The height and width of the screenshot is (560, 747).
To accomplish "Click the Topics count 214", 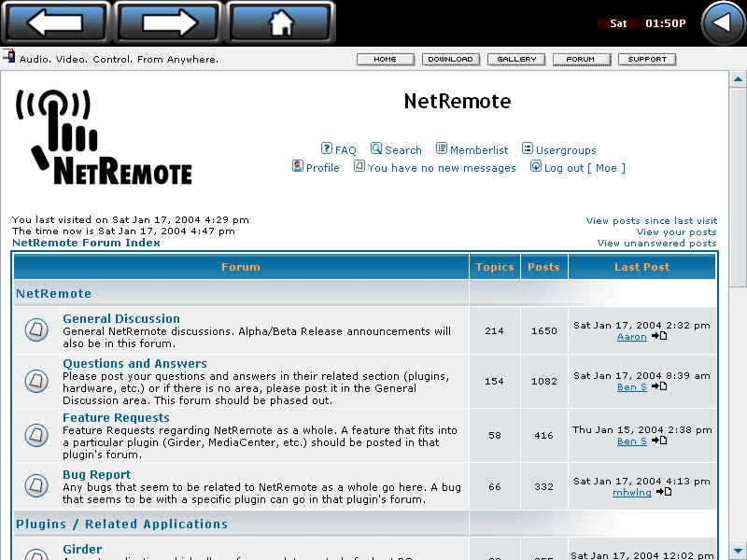I will pyautogui.click(x=495, y=330).
